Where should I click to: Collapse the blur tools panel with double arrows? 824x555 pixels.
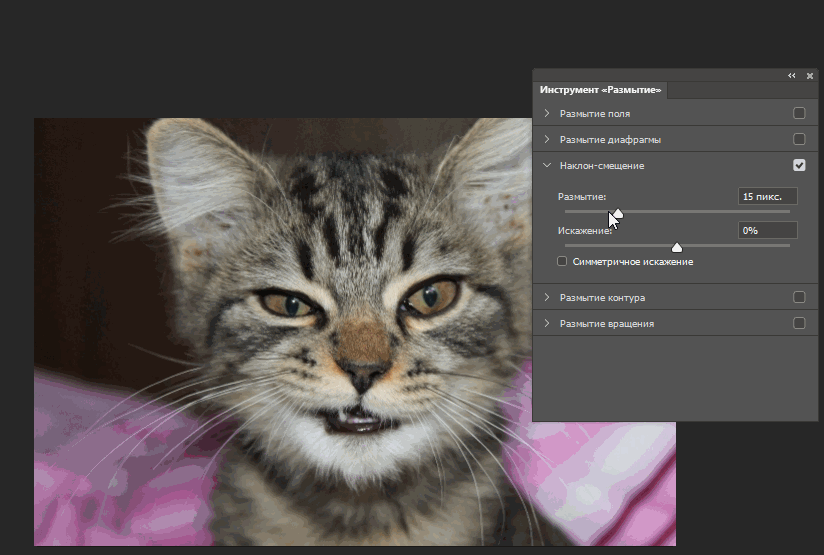pyautogui.click(x=791, y=76)
